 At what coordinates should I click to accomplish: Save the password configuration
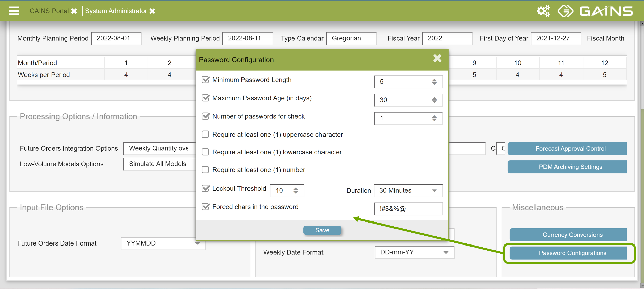coord(322,230)
